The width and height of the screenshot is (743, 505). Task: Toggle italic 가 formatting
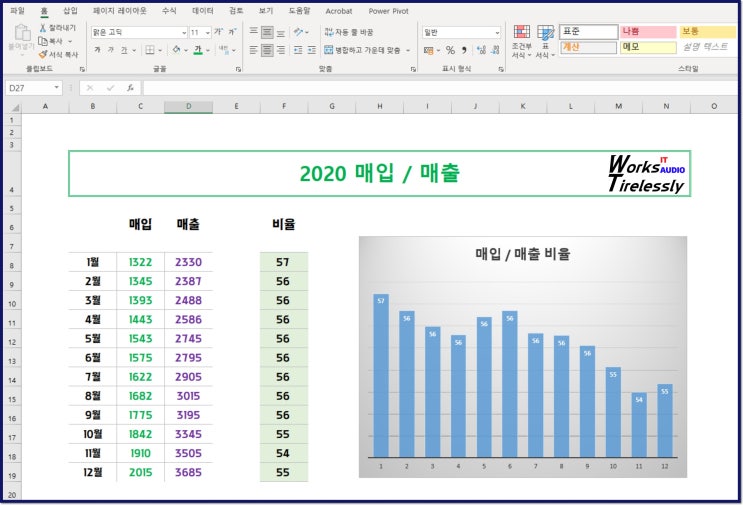110,50
